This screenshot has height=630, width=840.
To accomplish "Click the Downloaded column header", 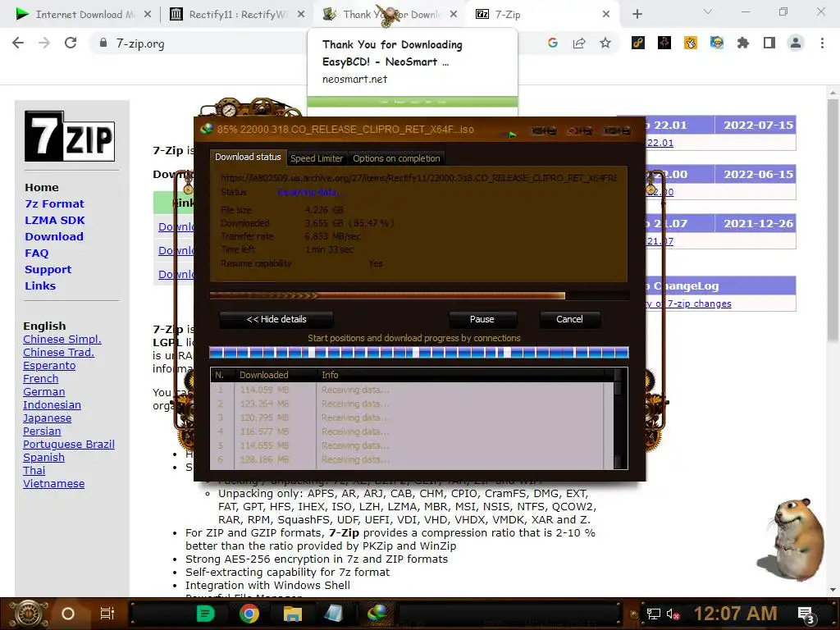I will coord(276,375).
